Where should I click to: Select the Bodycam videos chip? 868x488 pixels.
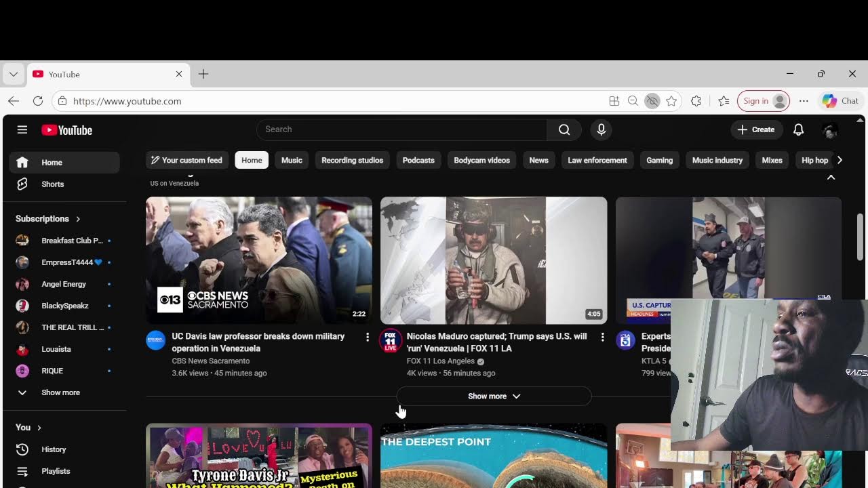pos(481,161)
